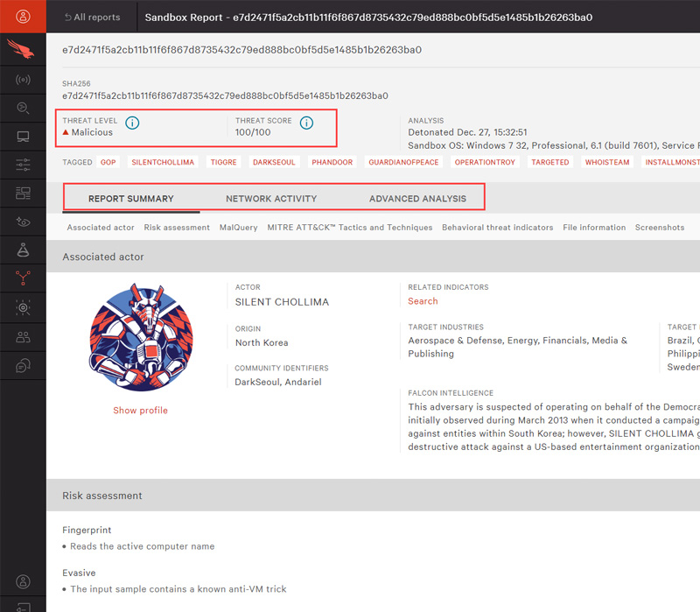The width and height of the screenshot is (700, 612).
Task: Open the Sandbox flask icon in sidebar
Action: [23, 251]
